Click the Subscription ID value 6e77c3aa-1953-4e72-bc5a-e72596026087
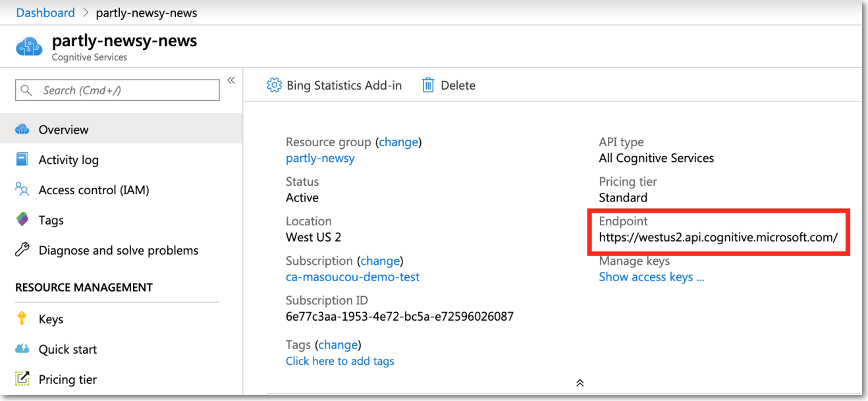 pyautogui.click(x=400, y=316)
